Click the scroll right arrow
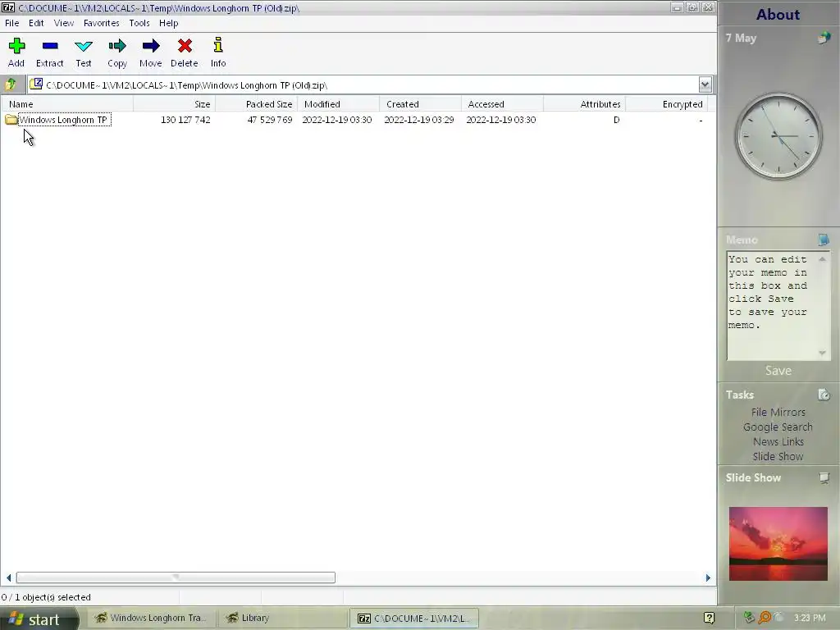 [708, 577]
